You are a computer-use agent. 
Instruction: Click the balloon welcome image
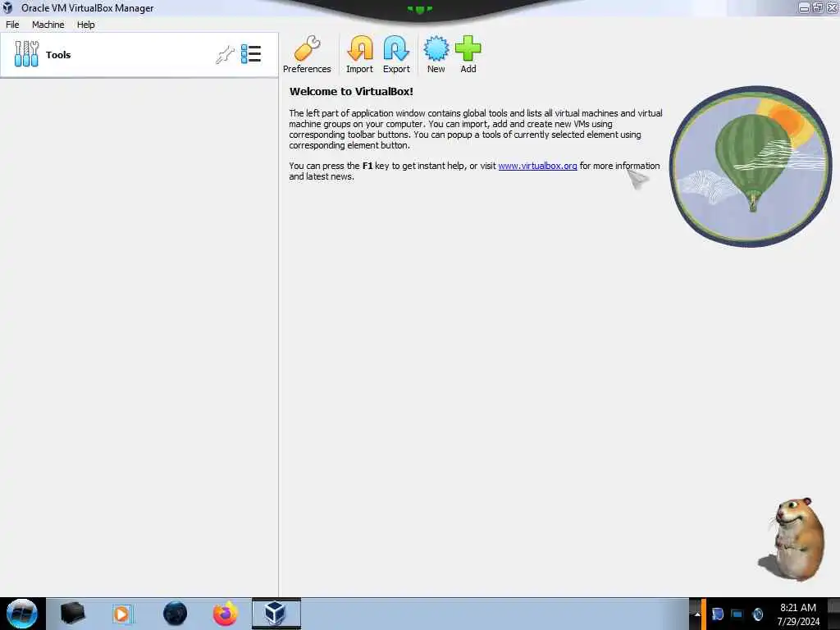751,167
